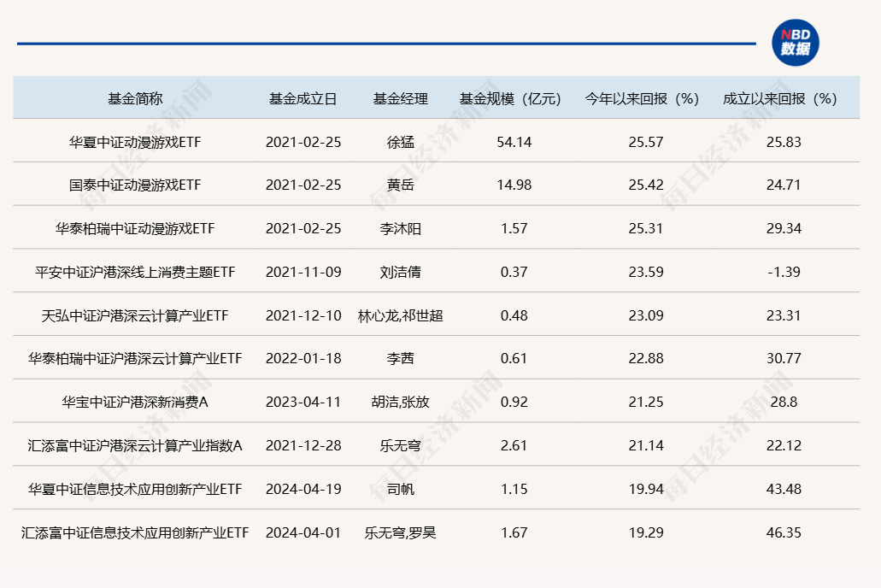Click year-to-date return 25.31
This screenshot has width=881, height=588.
tap(646, 229)
